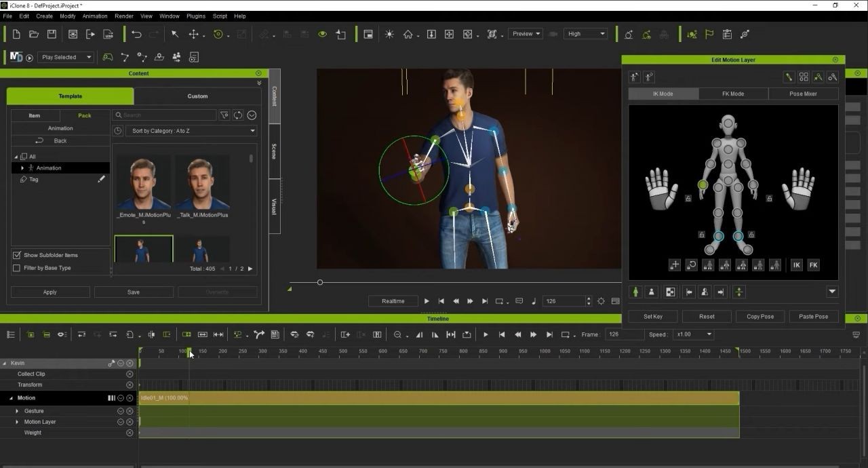Click the sun light icon in toolbar
This screenshot has height=468, width=868.
coord(389,34)
